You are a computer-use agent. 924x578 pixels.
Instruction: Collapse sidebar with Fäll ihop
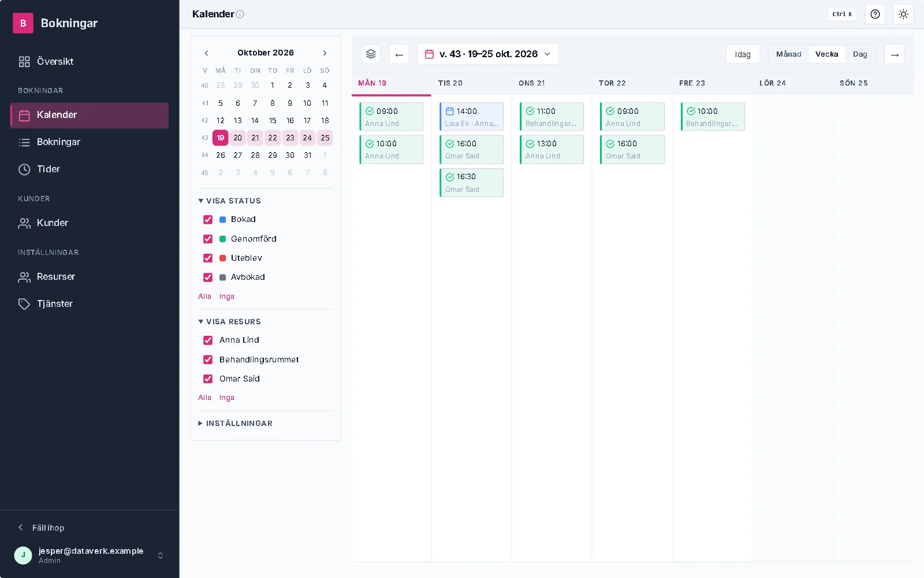42,528
